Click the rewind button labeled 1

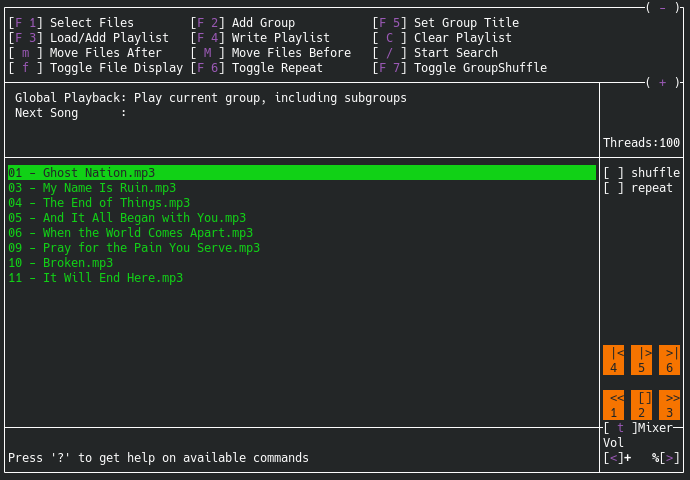coord(614,405)
